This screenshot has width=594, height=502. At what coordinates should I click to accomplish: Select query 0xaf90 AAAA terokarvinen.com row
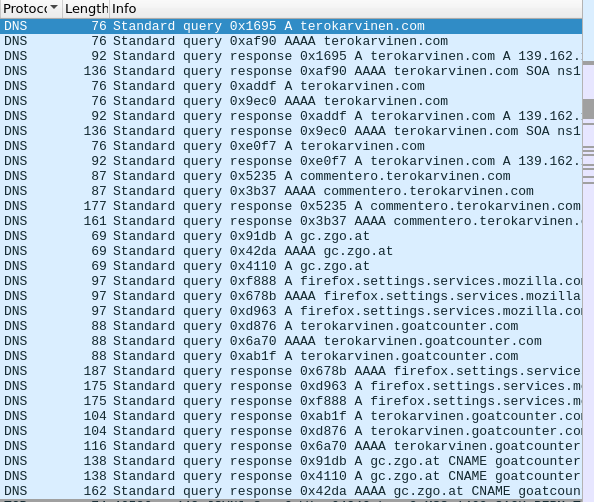tap(291, 41)
